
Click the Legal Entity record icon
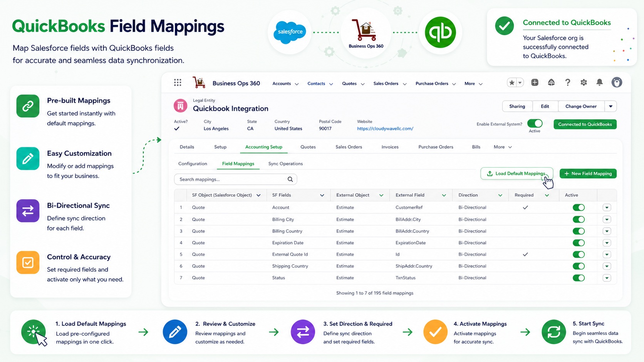[180, 105]
